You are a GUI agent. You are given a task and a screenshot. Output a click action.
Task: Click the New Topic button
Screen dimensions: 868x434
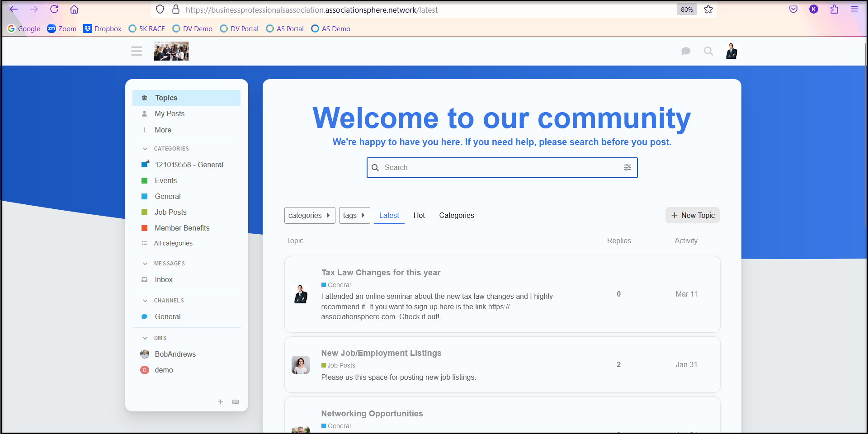[x=693, y=215]
